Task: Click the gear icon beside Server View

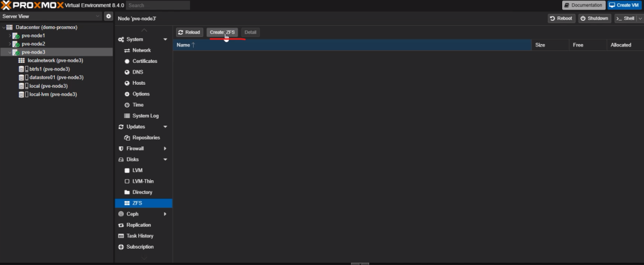Action: 108,16
